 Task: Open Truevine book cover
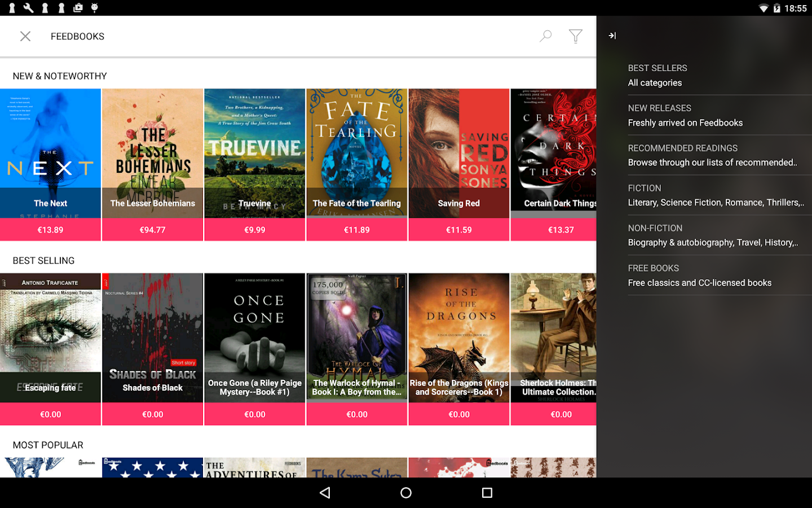pos(255,153)
